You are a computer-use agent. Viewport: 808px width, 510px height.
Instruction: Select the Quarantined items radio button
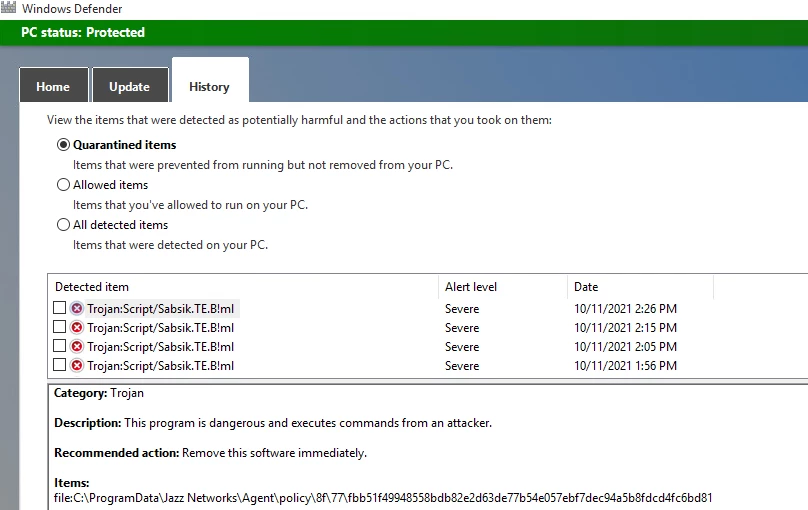click(x=63, y=145)
